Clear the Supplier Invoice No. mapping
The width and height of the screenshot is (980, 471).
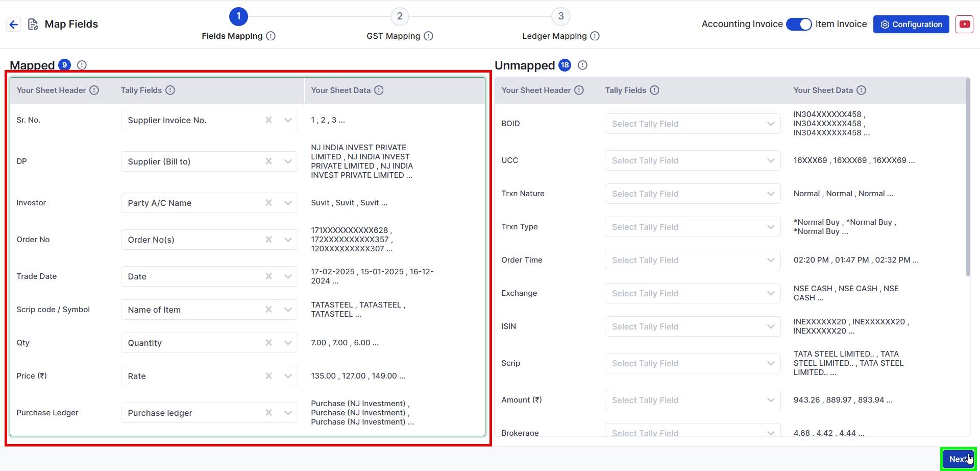268,120
